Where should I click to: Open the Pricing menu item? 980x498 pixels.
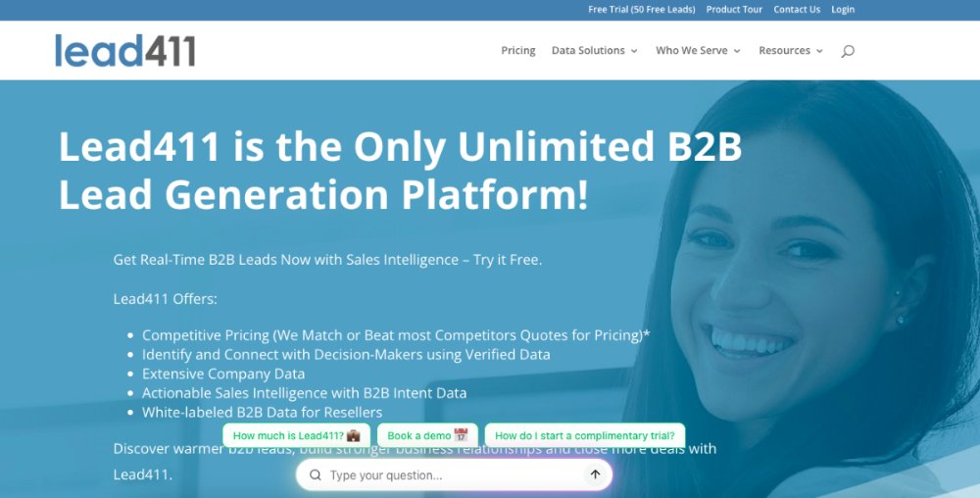518,51
